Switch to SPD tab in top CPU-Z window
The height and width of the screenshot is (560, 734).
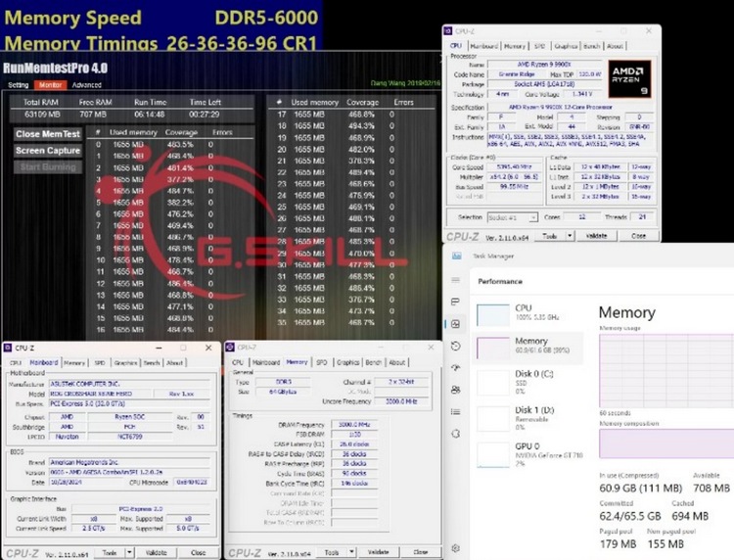pyautogui.click(x=539, y=45)
